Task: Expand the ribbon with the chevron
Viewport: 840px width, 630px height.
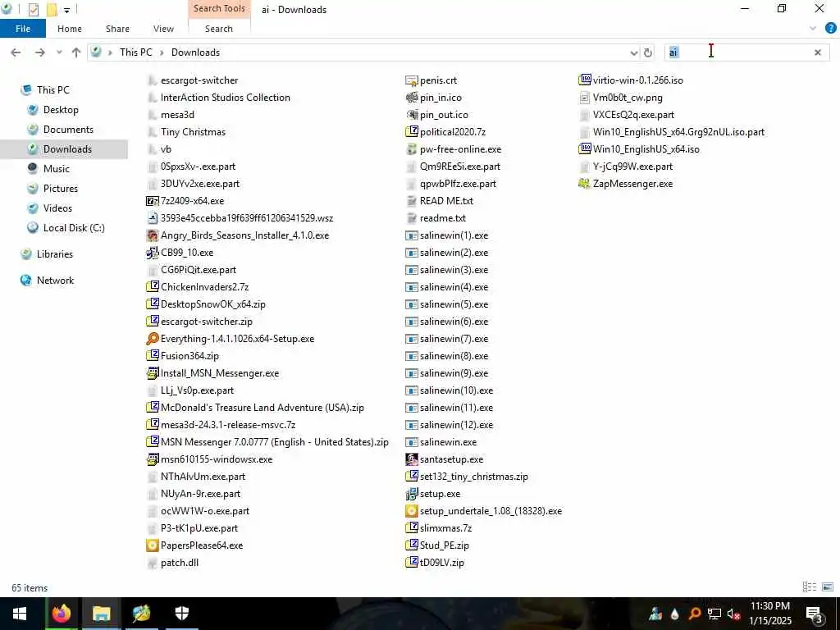Action: coord(813,29)
